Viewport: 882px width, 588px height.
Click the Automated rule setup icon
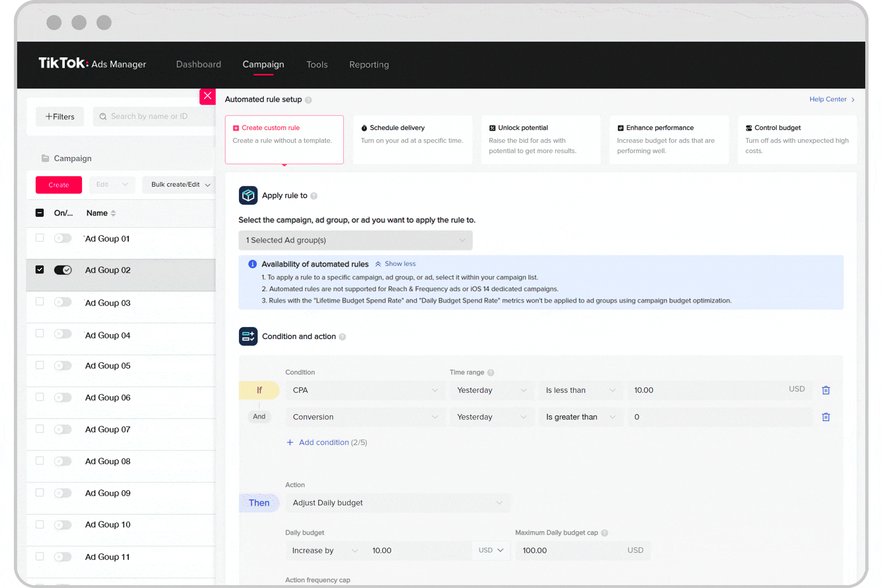pos(308,99)
